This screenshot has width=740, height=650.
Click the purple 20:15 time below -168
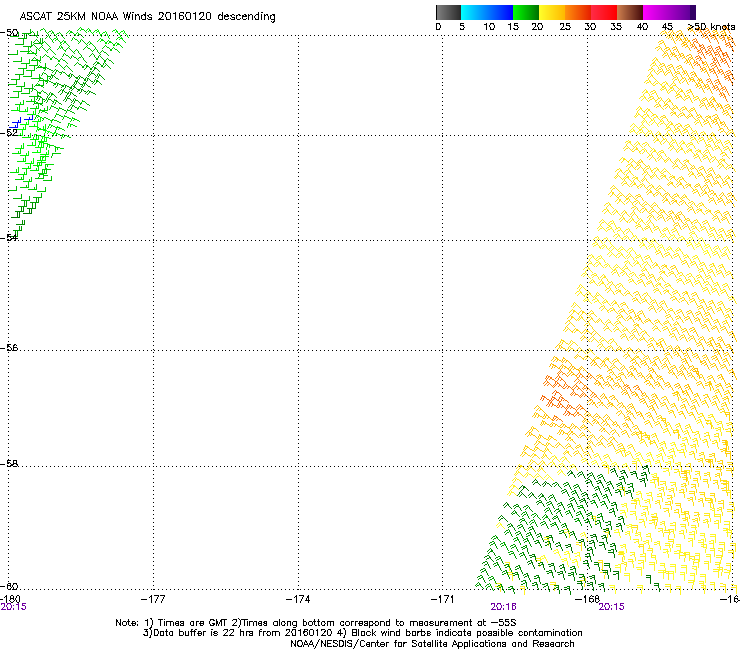612,607
